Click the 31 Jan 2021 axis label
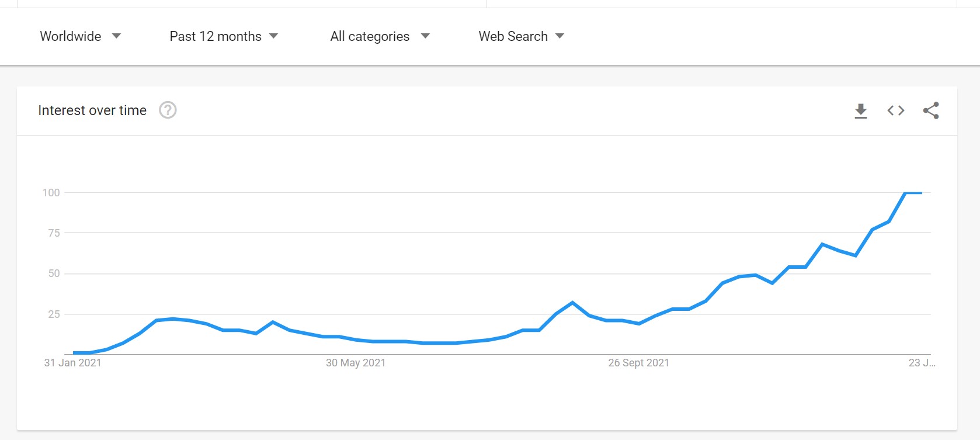Viewport: 980px width, 440px height. (73, 363)
